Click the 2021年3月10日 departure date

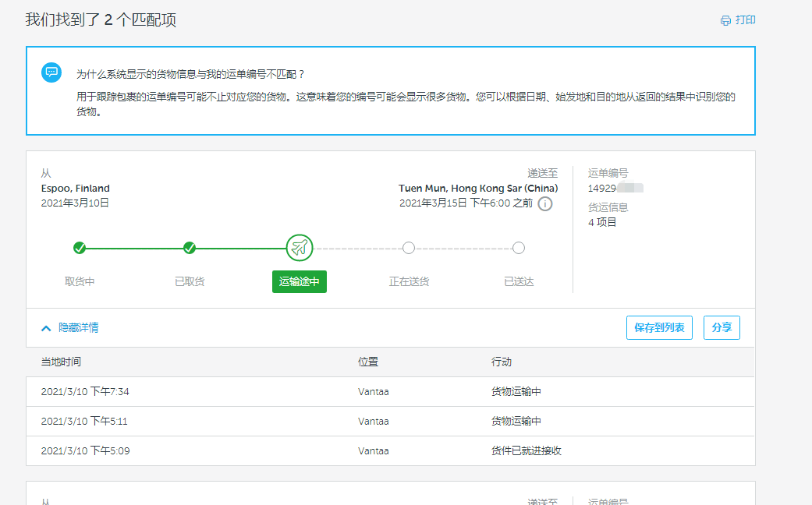pos(75,203)
